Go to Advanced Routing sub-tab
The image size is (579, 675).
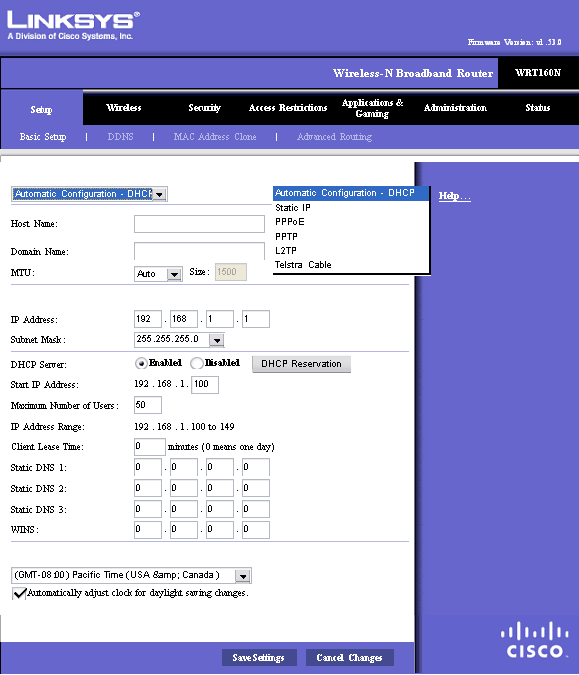pyautogui.click(x=334, y=136)
